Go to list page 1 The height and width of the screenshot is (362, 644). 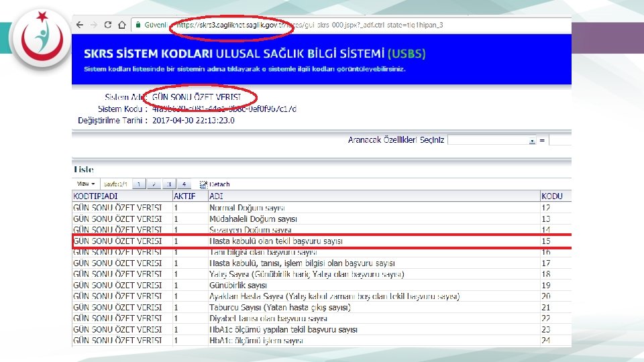click(139, 184)
